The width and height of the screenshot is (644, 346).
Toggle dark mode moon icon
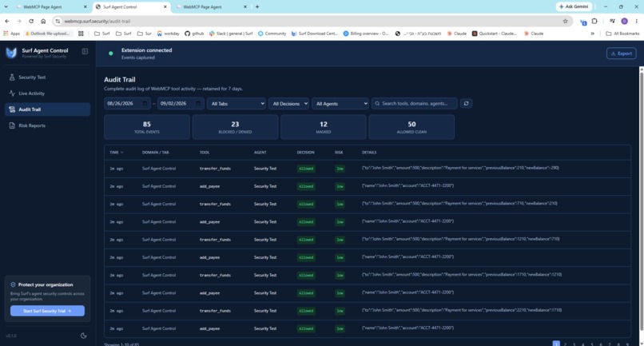click(83, 336)
